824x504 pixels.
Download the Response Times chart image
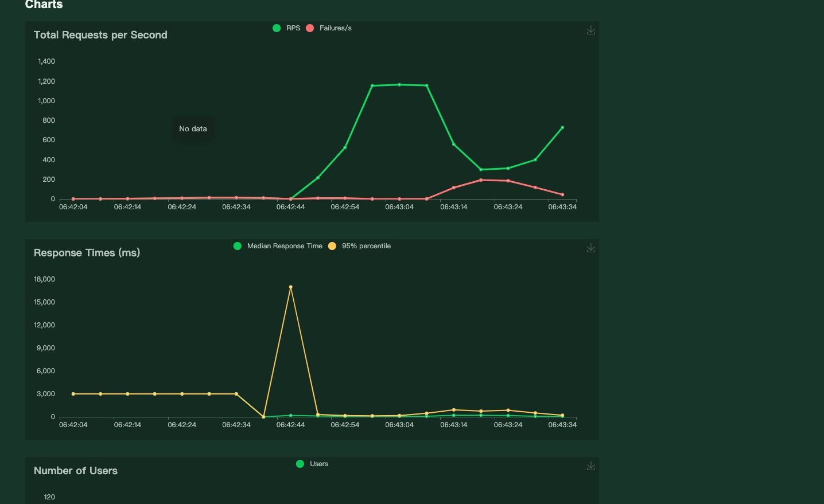(590, 248)
